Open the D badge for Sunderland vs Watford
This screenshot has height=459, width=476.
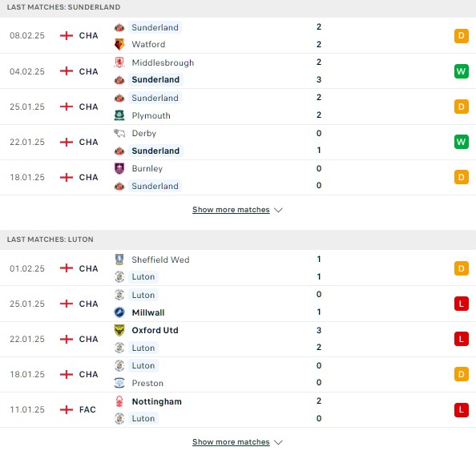tap(461, 36)
